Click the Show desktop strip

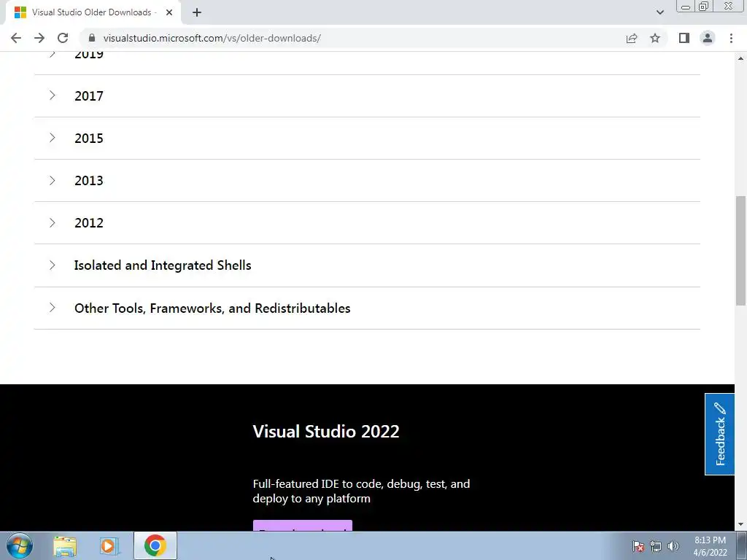click(742, 545)
